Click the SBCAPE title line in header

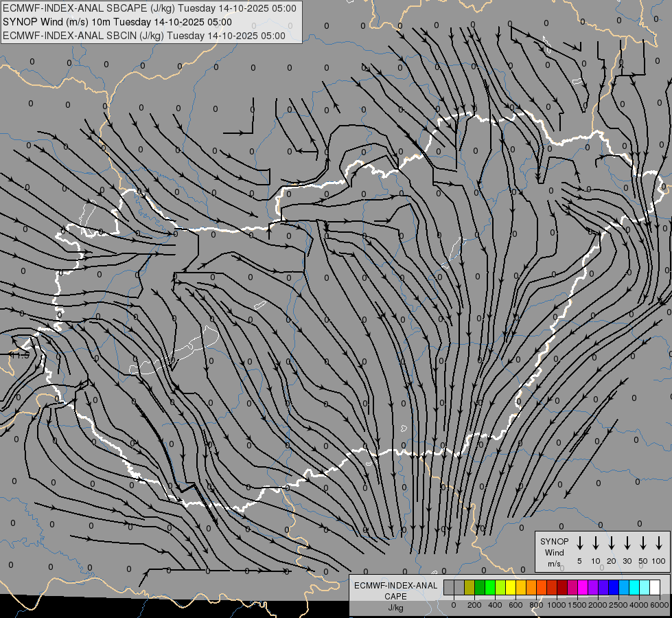[x=150, y=8]
